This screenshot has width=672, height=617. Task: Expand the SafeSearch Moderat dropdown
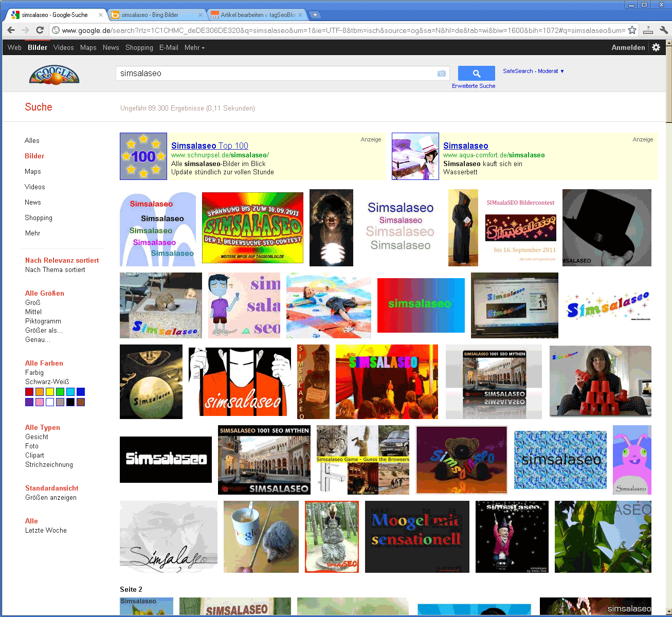coord(533,71)
